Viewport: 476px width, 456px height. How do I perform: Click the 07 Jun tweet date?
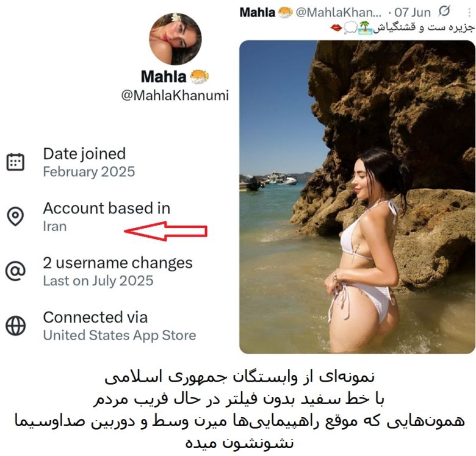413,12
